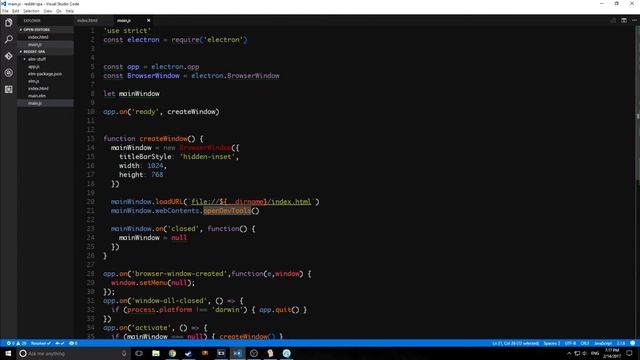Click the ENG language indicator in tray
Image resolution: width=640 pixels, height=360 pixels.
[x=595, y=353]
